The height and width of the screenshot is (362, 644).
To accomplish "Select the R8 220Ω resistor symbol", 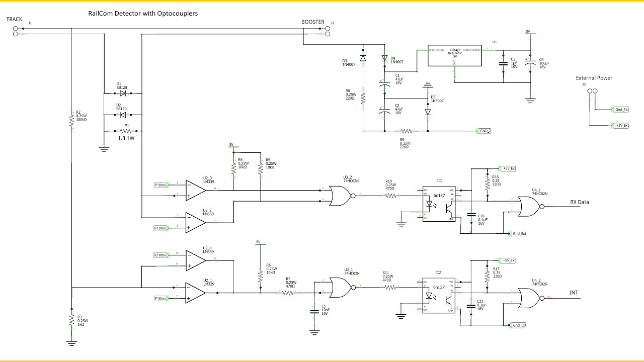I will [362, 99].
